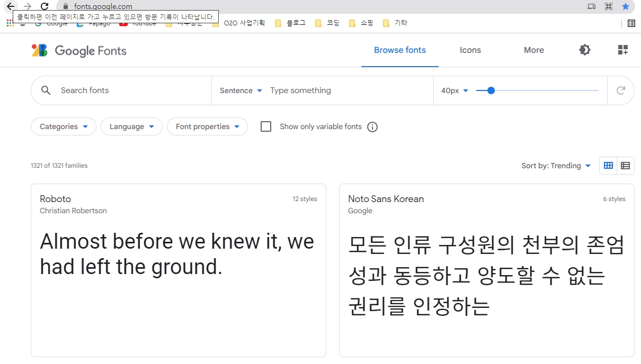The image size is (641, 364).
Task: Open selected families grid-plus icon
Action: 623,50
